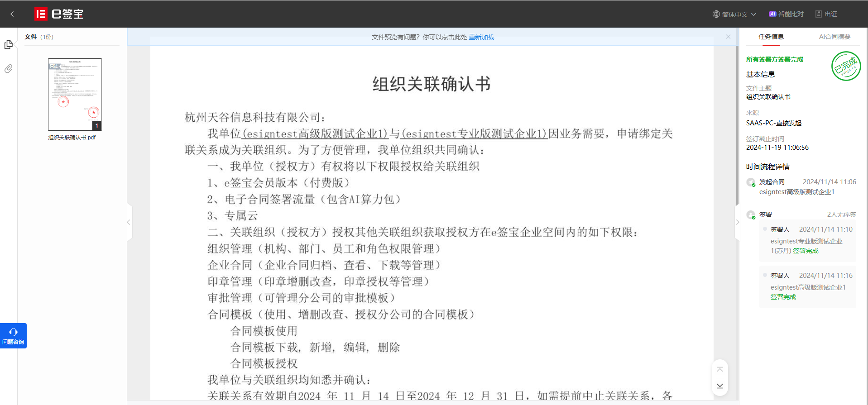Screen dimensions: 868x405
Task: Select the files sidebar icon
Action: (x=9, y=44)
